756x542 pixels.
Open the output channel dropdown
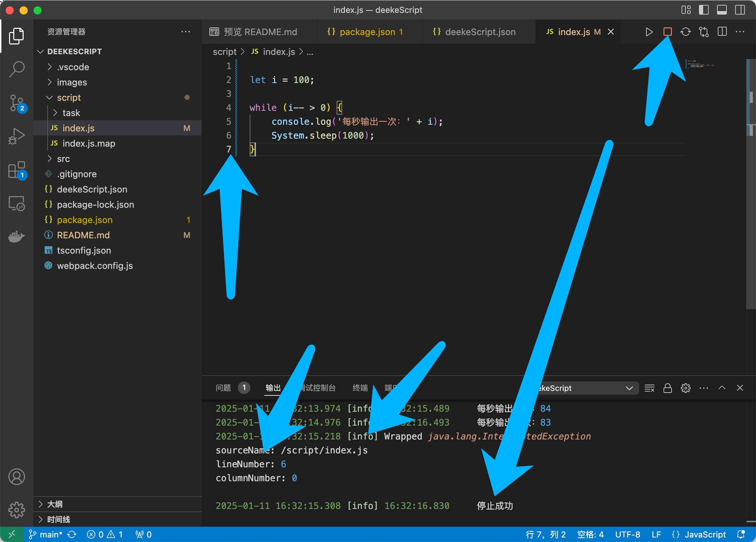pos(629,388)
